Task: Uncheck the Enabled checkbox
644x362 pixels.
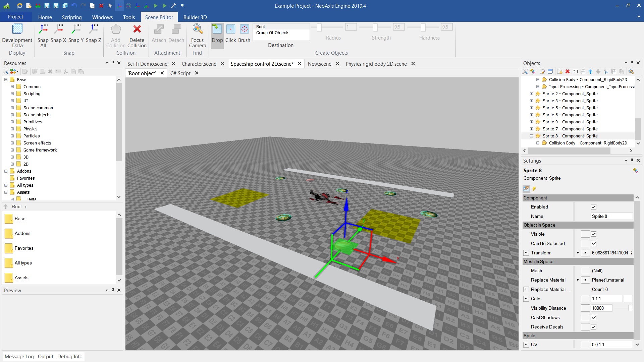Action: pyautogui.click(x=594, y=207)
